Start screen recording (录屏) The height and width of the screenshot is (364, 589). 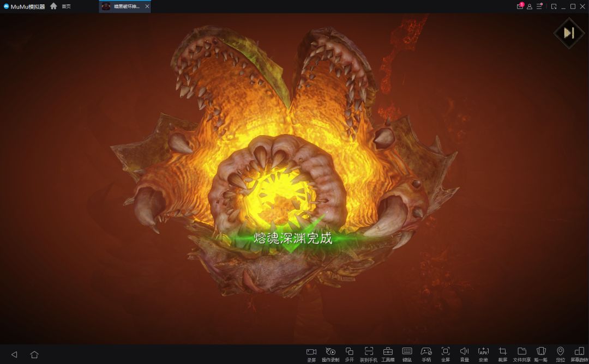[311, 354]
